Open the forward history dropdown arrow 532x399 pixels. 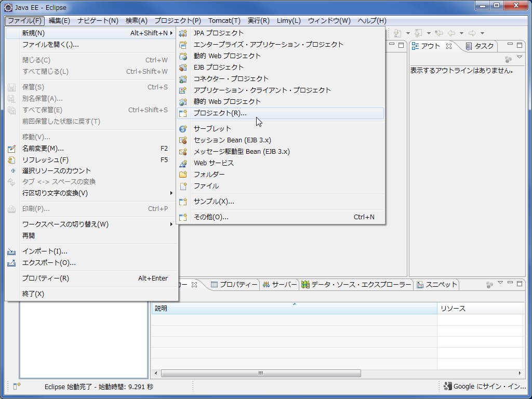tap(482, 33)
